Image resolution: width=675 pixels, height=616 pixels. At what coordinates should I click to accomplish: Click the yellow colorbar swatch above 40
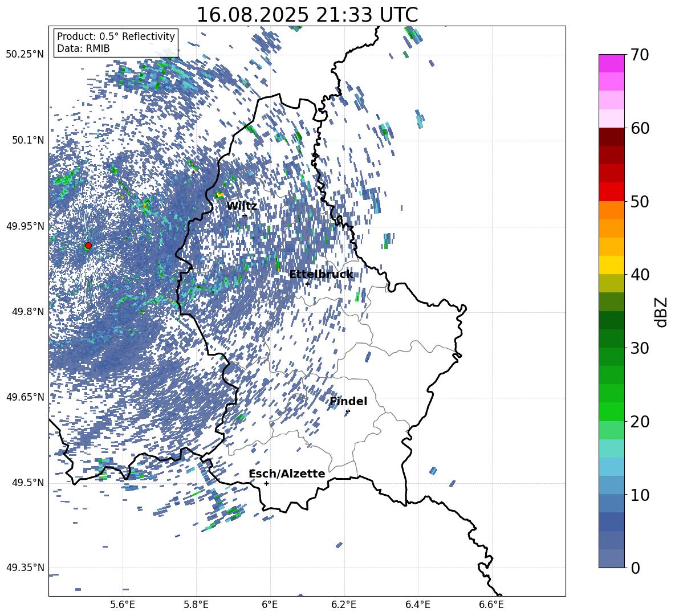(611, 265)
